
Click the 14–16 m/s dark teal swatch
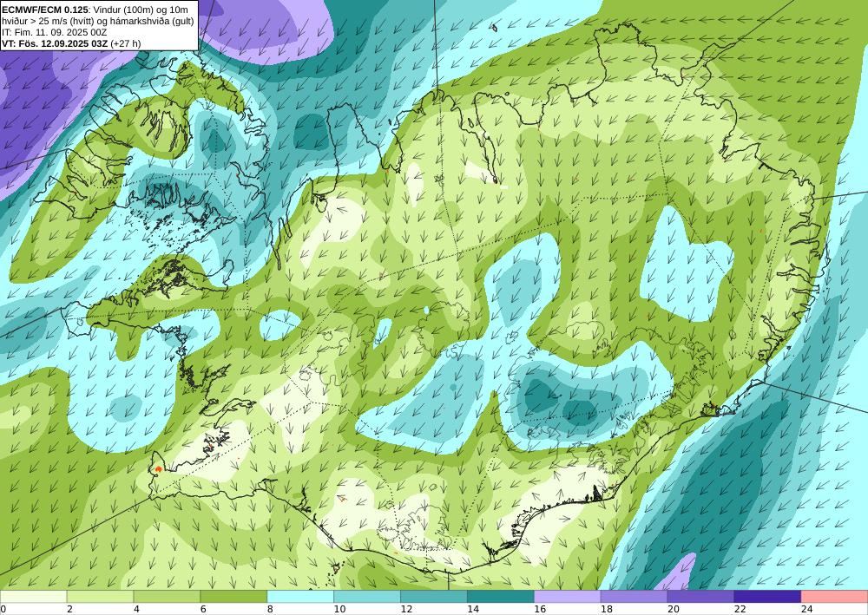(x=501, y=597)
